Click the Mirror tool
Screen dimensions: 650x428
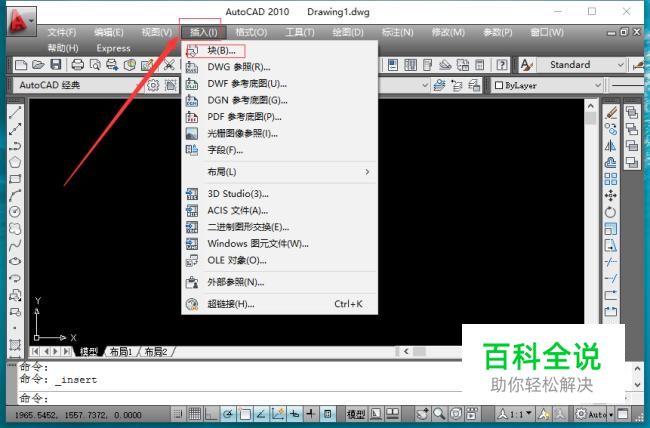(x=611, y=146)
